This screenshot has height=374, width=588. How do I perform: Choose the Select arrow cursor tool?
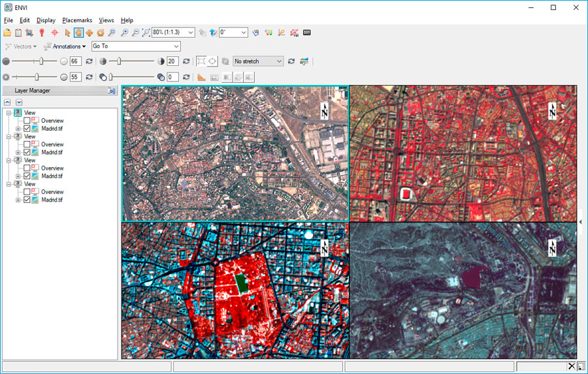tap(67, 33)
